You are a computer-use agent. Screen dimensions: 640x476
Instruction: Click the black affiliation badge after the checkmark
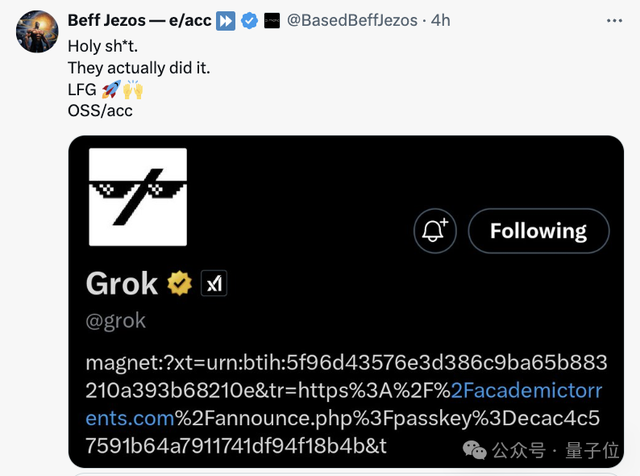click(271, 22)
